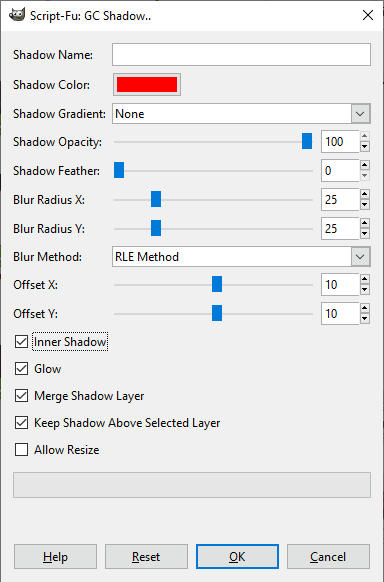Screen dimensions: 384x582
Task: Increase Shadow Feather with up arrow
Action: coord(365,166)
